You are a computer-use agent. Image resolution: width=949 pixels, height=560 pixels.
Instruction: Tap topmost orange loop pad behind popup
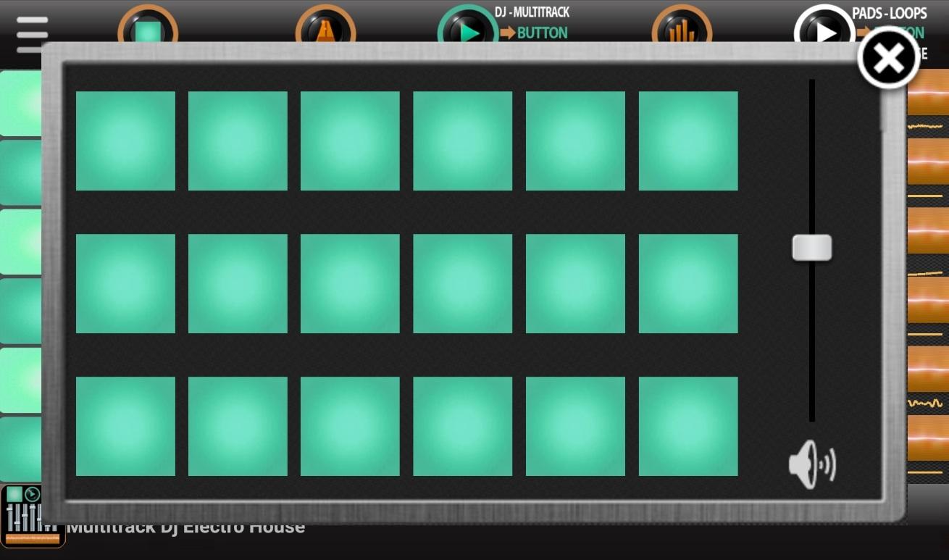coord(928,92)
